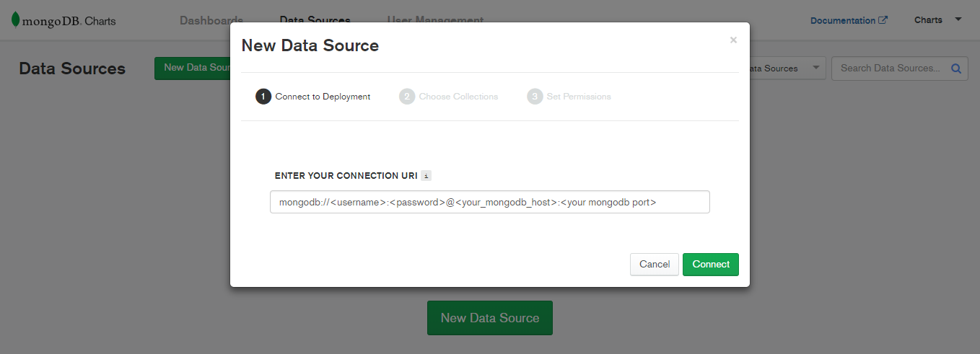The image size is (980, 354).
Task: Select the Choose Collections step label
Action: (x=458, y=97)
